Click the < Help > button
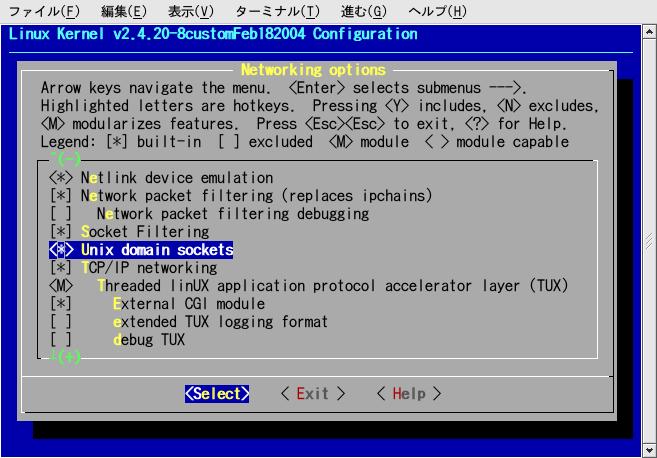 point(409,394)
